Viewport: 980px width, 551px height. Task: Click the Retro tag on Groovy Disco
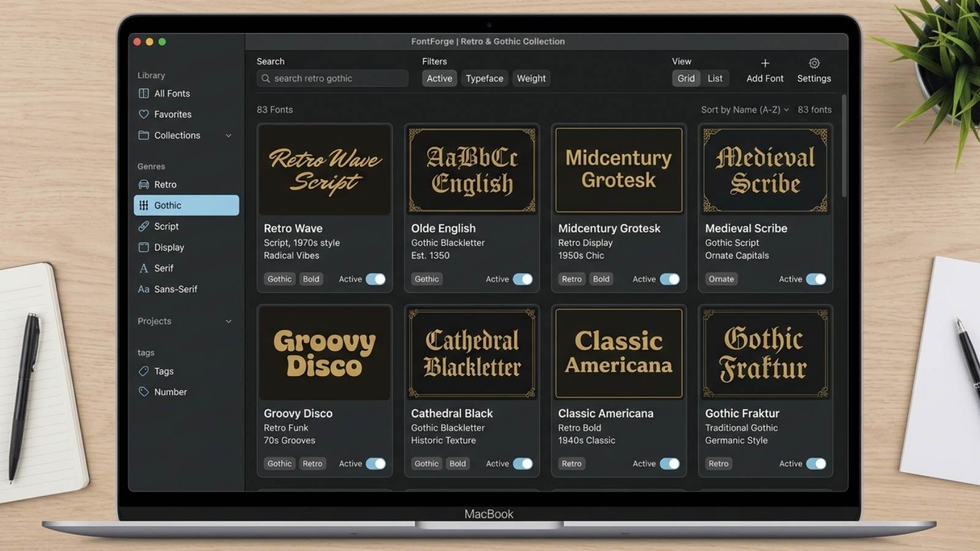pyautogui.click(x=312, y=464)
